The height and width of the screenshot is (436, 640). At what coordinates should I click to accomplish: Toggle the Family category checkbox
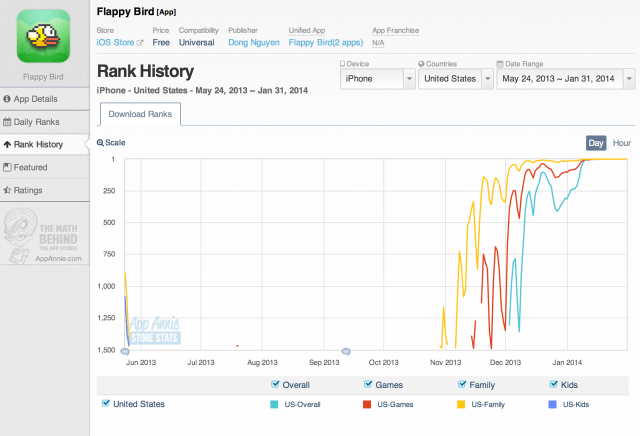point(462,384)
